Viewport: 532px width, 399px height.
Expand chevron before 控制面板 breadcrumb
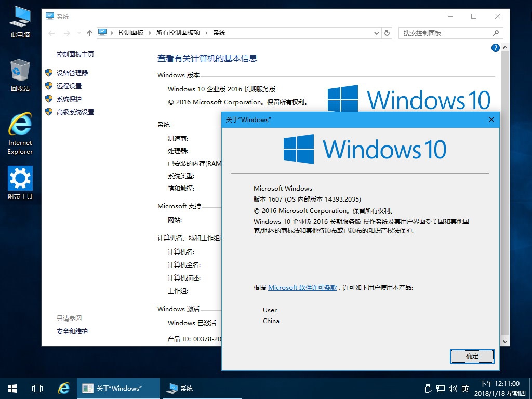(x=112, y=33)
